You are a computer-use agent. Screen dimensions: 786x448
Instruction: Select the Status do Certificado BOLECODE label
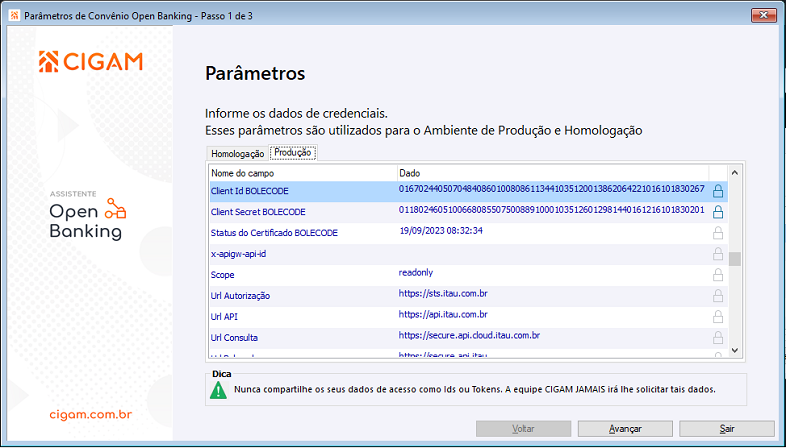pyautogui.click(x=274, y=233)
